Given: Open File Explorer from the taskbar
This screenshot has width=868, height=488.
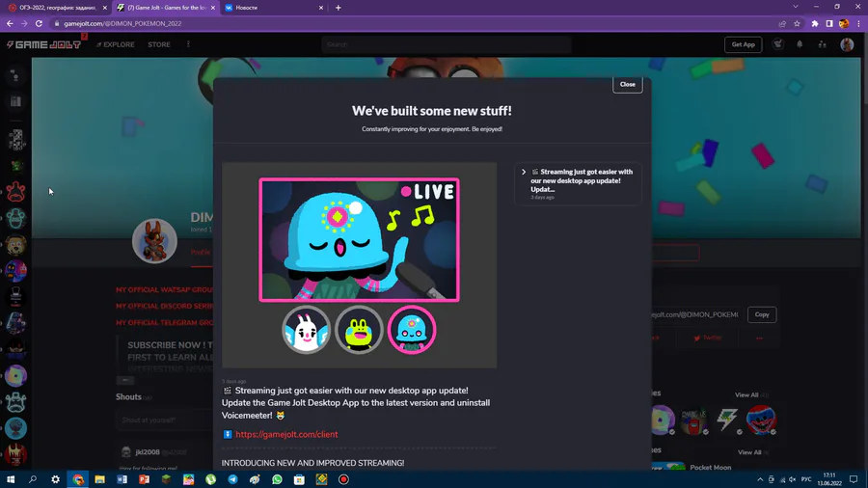Looking at the screenshot, I should click(99, 479).
